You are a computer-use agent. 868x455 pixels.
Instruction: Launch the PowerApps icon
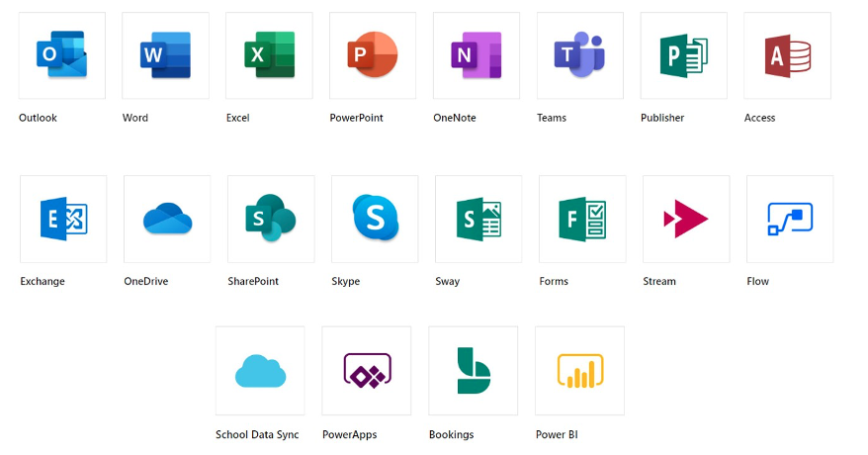(367, 371)
